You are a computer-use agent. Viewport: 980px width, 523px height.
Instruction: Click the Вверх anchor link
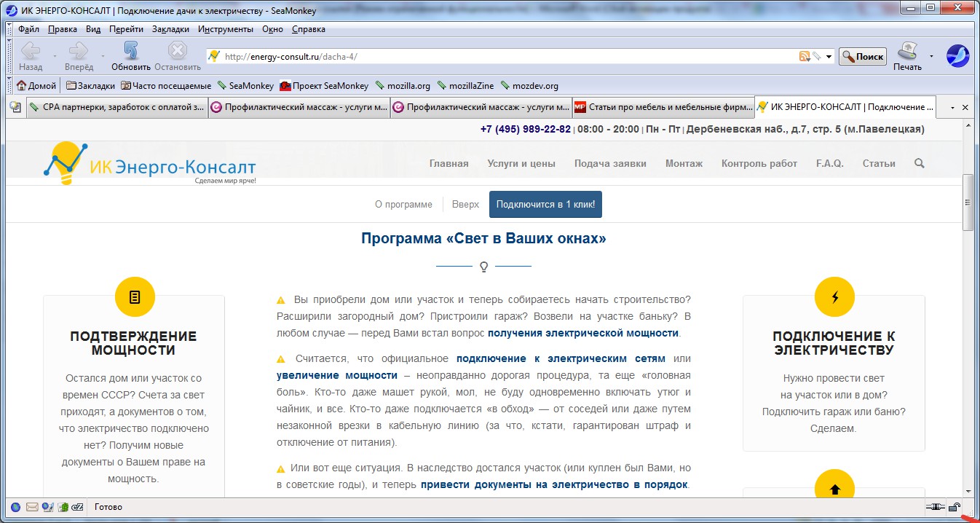[x=465, y=205]
